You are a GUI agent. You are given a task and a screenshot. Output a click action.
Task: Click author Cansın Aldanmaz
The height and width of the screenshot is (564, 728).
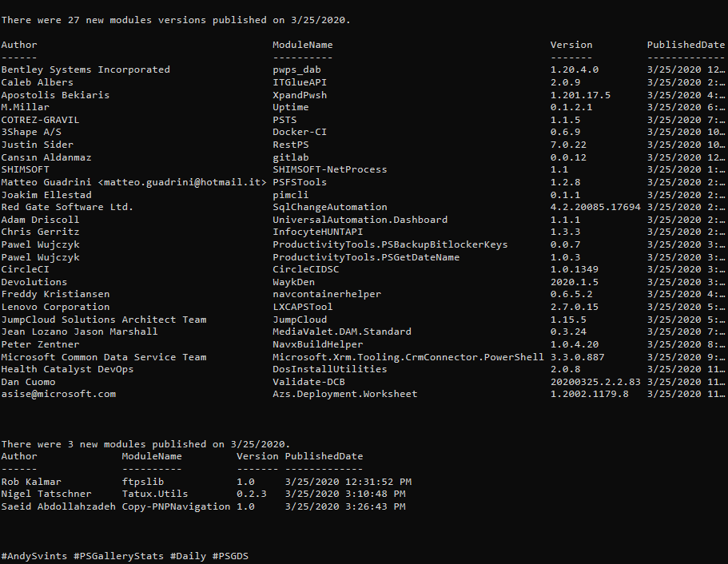point(46,157)
